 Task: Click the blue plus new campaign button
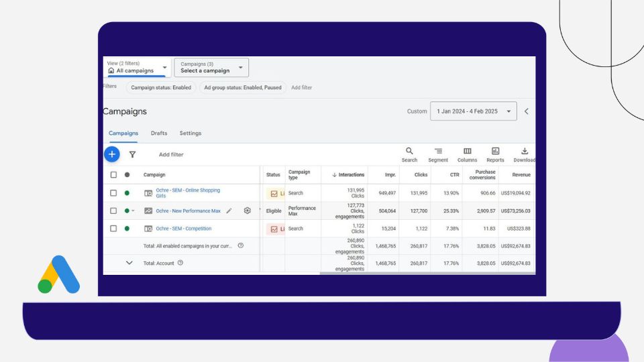coord(112,154)
